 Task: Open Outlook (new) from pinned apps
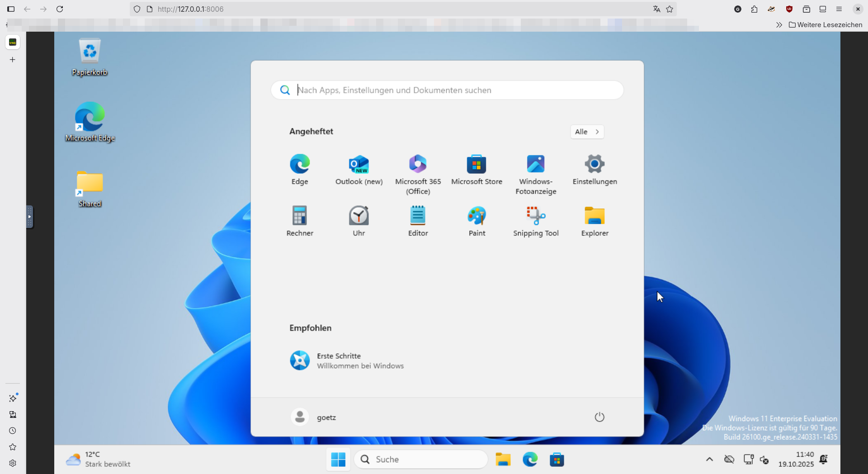coord(359,170)
